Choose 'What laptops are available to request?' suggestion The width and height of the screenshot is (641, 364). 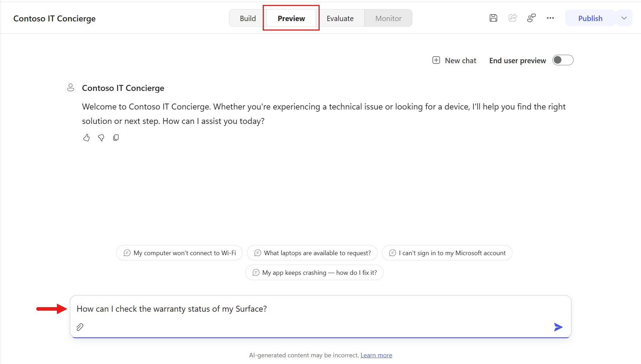point(312,253)
